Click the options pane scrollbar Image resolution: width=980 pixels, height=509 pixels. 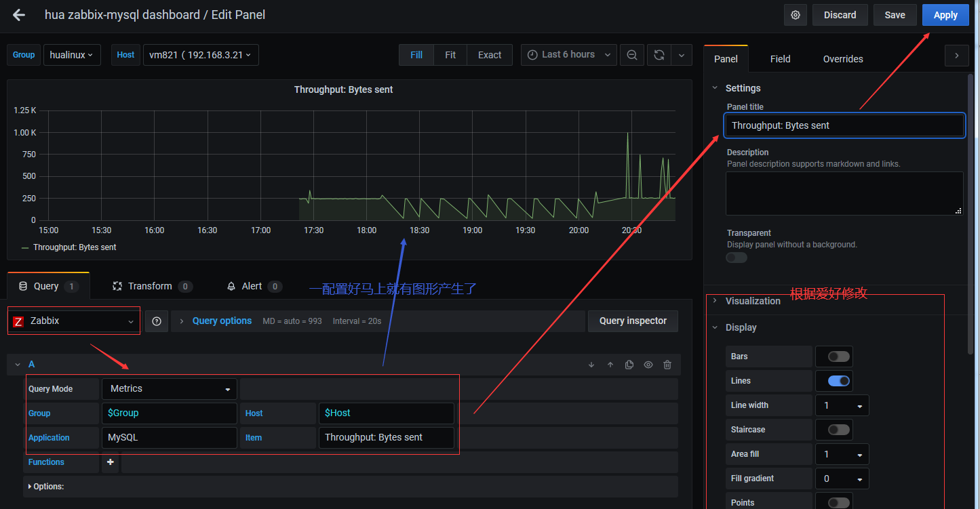971,213
